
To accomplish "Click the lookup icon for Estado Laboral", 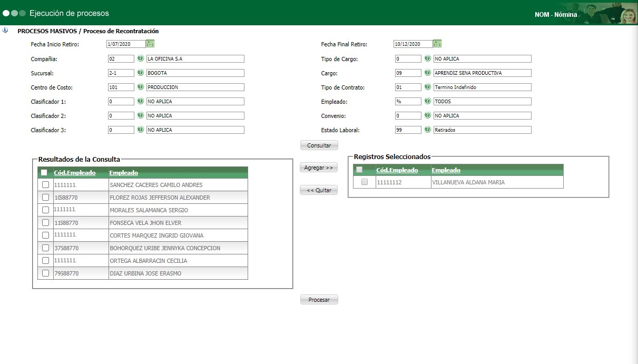I will point(427,130).
